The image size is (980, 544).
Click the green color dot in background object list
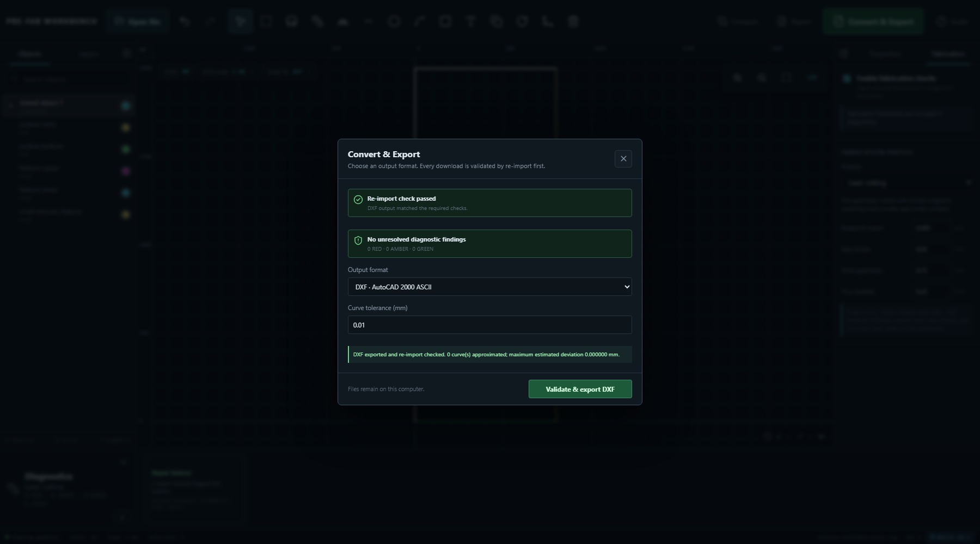126,149
